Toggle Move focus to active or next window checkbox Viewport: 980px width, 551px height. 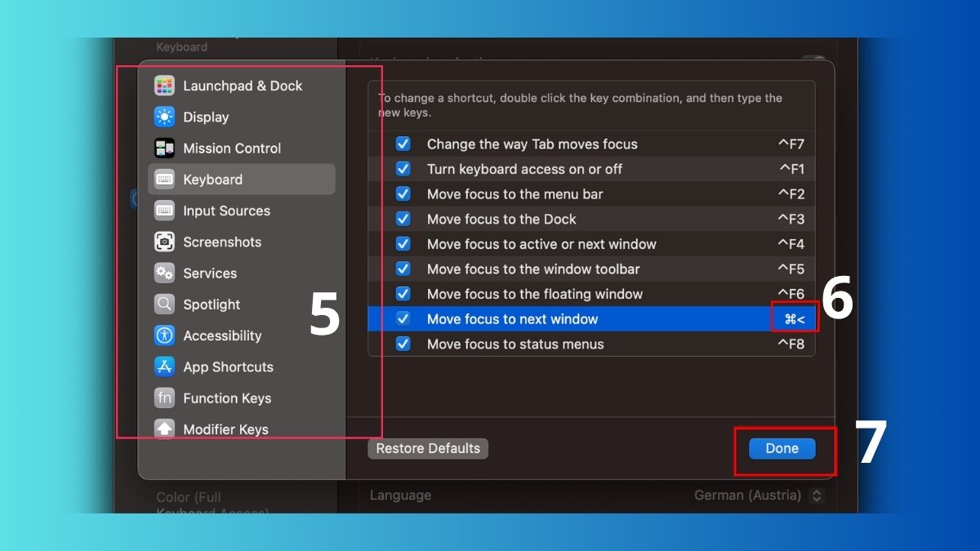tap(403, 244)
